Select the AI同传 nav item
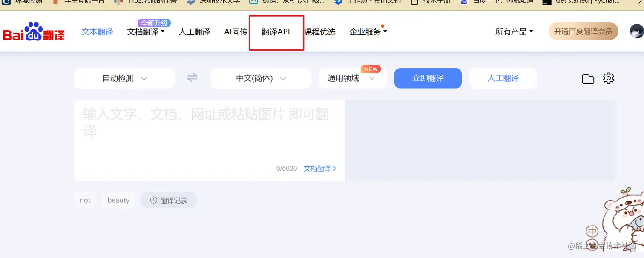Image resolution: width=644 pixels, height=258 pixels. click(235, 32)
